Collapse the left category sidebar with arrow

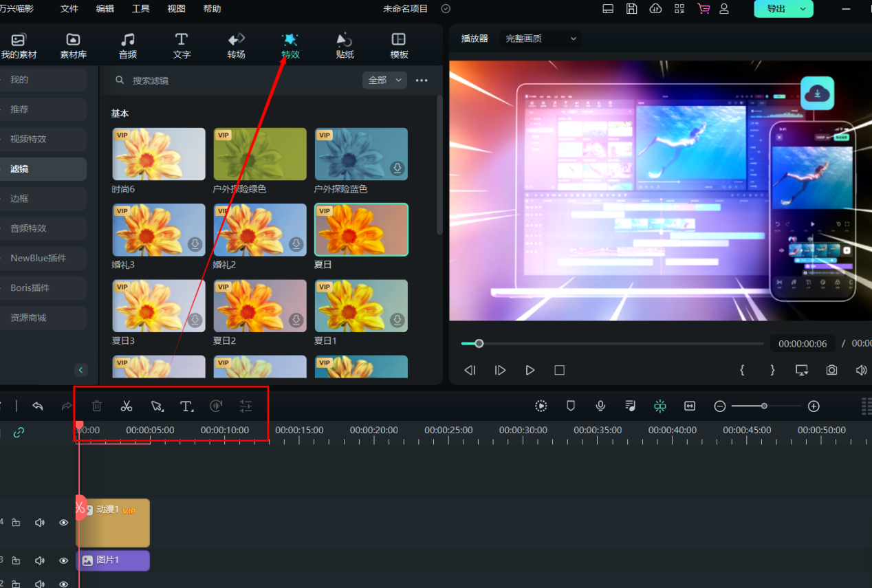point(80,370)
